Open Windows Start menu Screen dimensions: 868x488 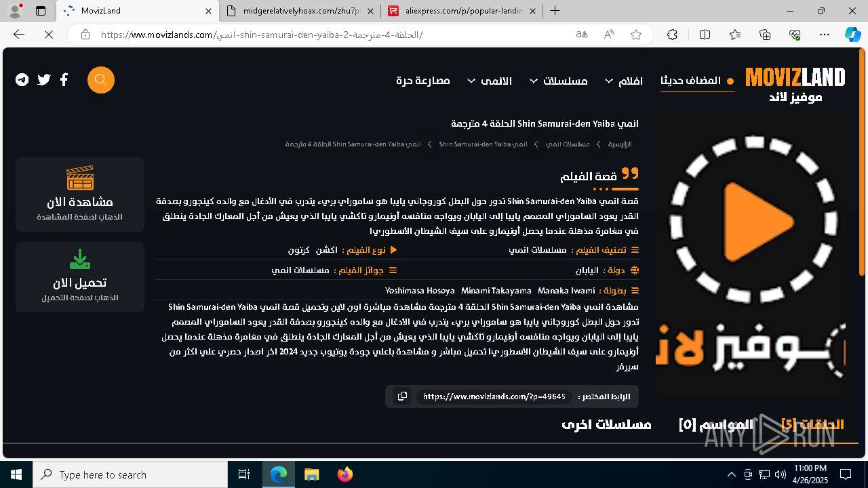coord(16,474)
